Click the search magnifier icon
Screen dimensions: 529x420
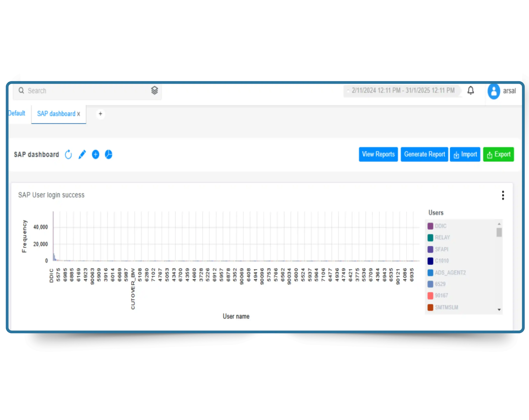21,90
